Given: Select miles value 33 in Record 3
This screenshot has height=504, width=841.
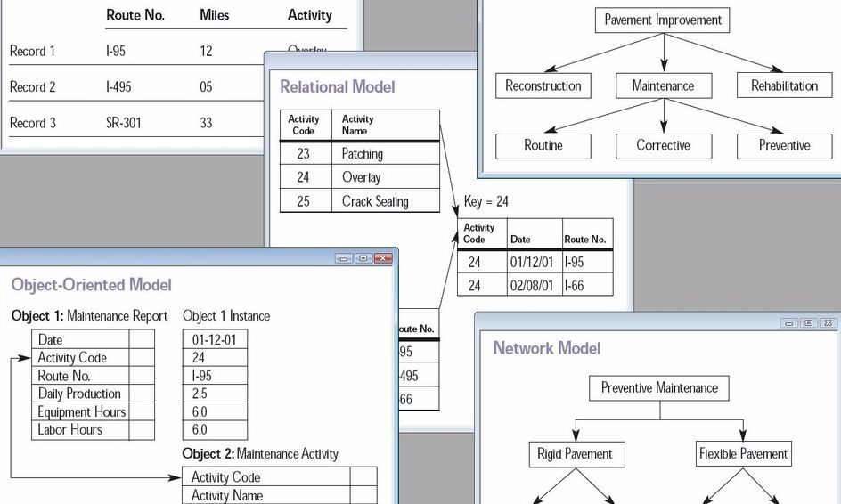Looking at the screenshot, I should pyautogui.click(x=206, y=123).
